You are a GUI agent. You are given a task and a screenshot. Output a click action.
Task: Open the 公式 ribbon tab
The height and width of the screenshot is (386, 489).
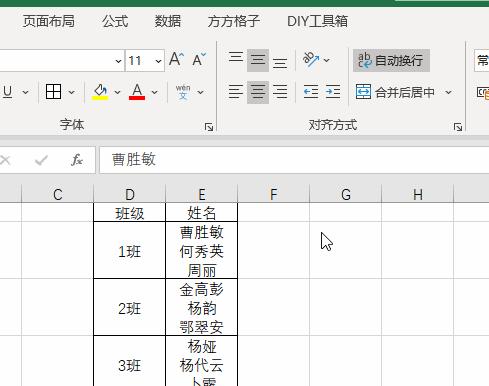115,21
